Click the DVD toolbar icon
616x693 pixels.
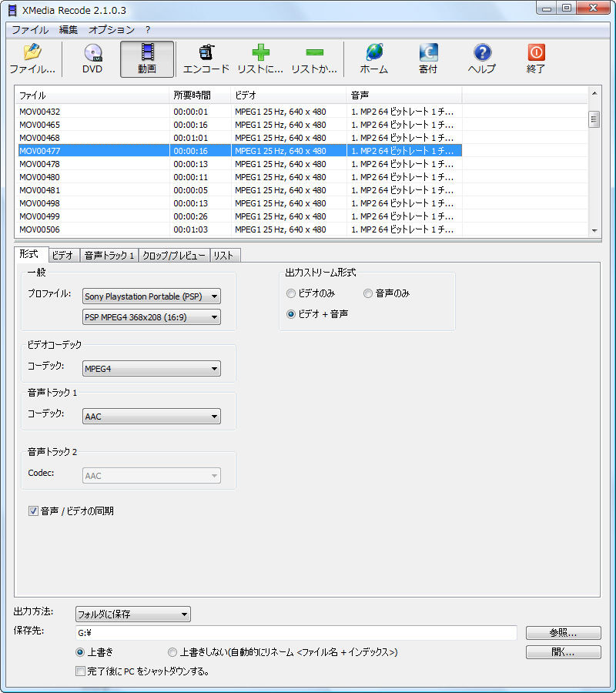tap(92, 58)
